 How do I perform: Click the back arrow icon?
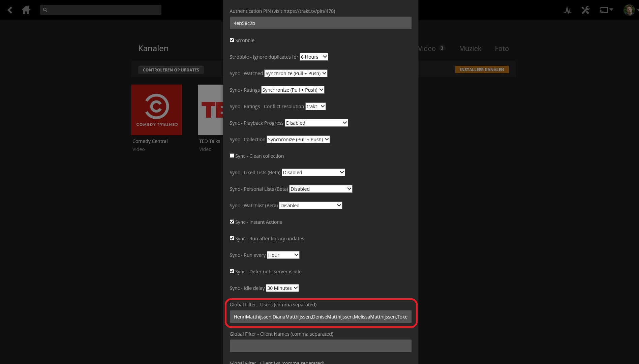pyautogui.click(x=10, y=10)
